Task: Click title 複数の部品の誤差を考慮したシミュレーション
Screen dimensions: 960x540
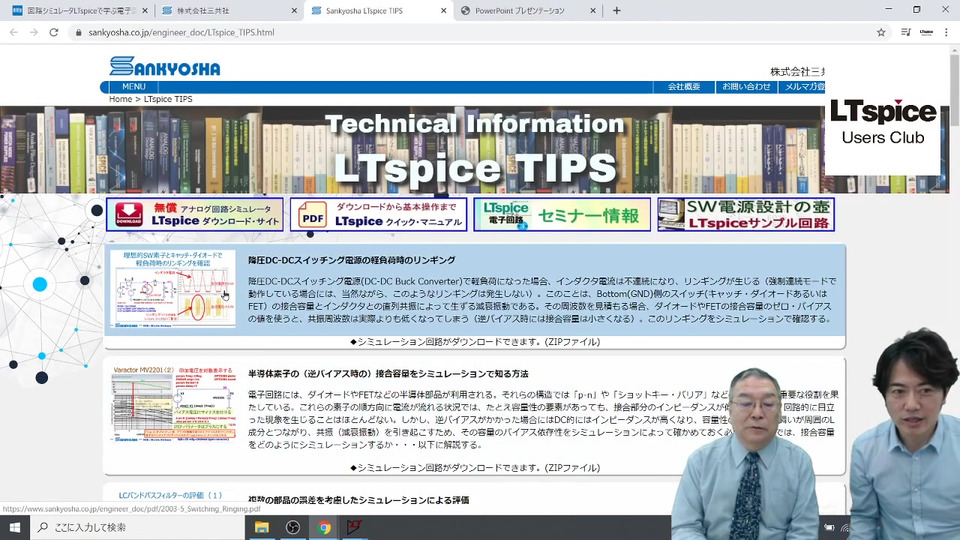Action: [x=359, y=500]
